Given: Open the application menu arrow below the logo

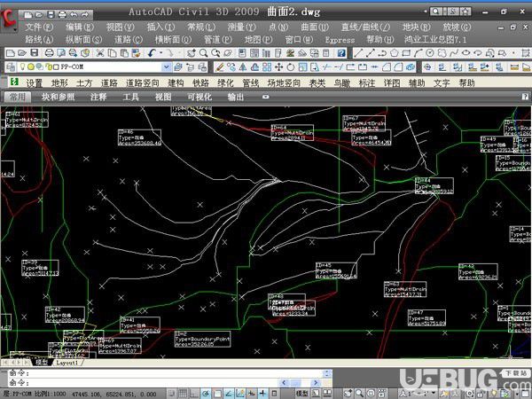Looking at the screenshot, I should [x=14, y=29].
